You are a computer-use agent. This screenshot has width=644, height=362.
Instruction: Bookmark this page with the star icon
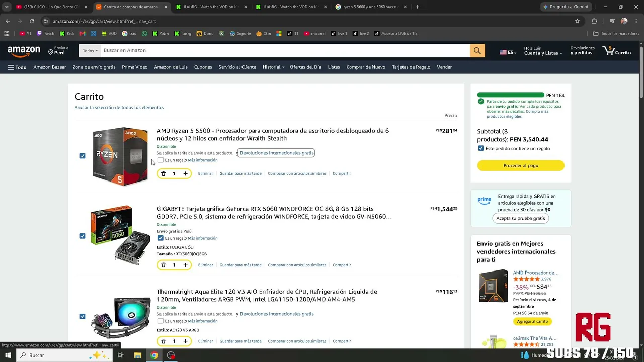pyautogui.click(x=577, y=21)
